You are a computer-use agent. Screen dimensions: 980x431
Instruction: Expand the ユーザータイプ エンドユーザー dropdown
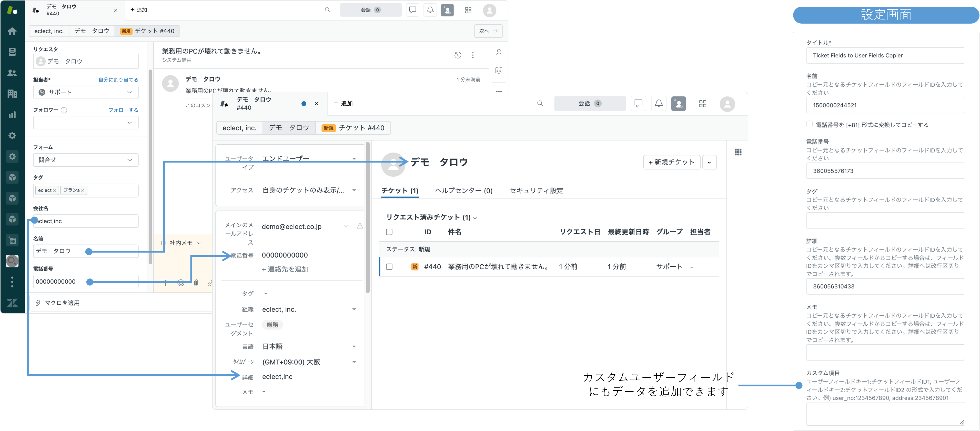(354, 159)
